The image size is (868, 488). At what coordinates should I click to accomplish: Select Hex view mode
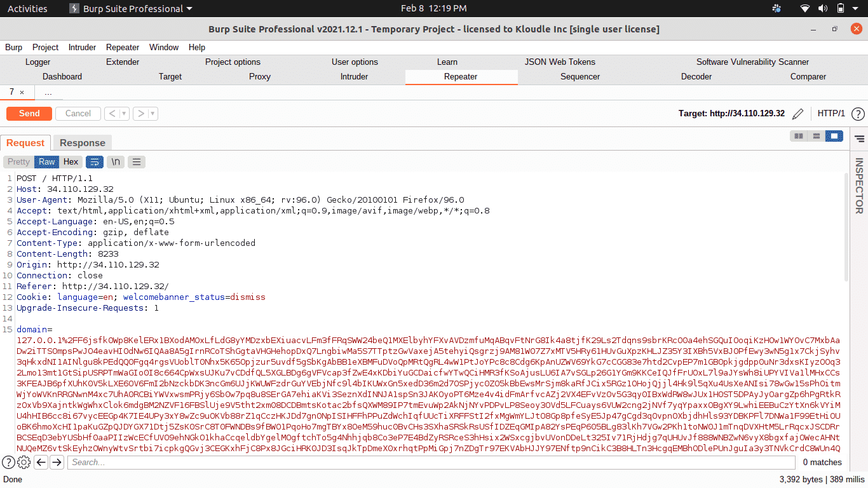(71, 162)
